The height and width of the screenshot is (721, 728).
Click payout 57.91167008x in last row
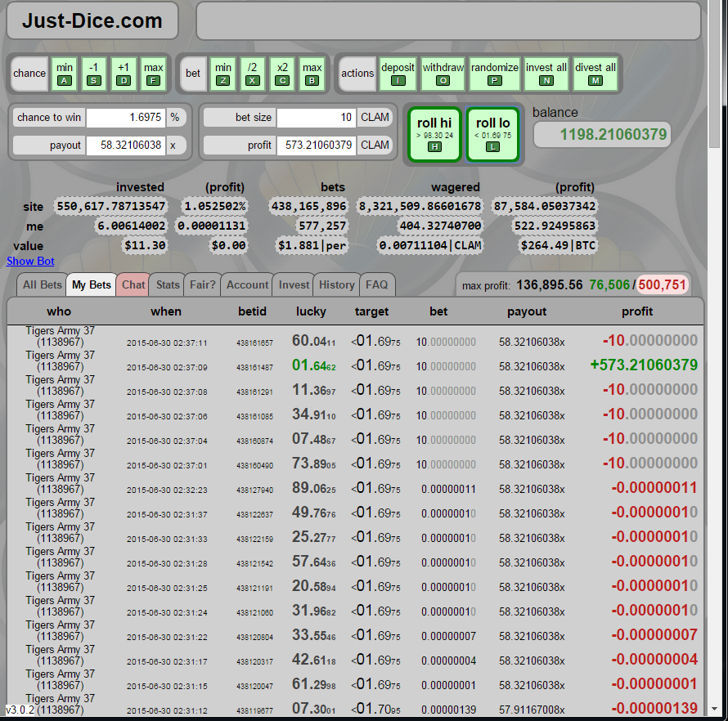point(532,710)
